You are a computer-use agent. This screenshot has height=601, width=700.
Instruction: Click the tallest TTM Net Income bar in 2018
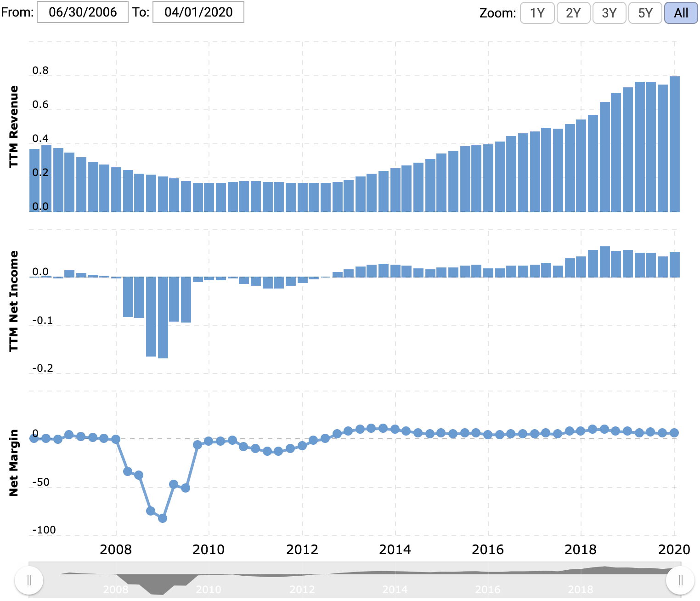pyautogui.click(x=605, y=262)
